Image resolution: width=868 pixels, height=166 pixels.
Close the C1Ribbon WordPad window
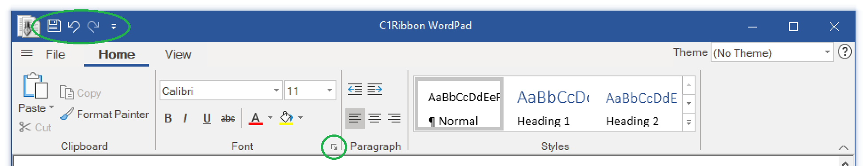(x=834, y=27)
